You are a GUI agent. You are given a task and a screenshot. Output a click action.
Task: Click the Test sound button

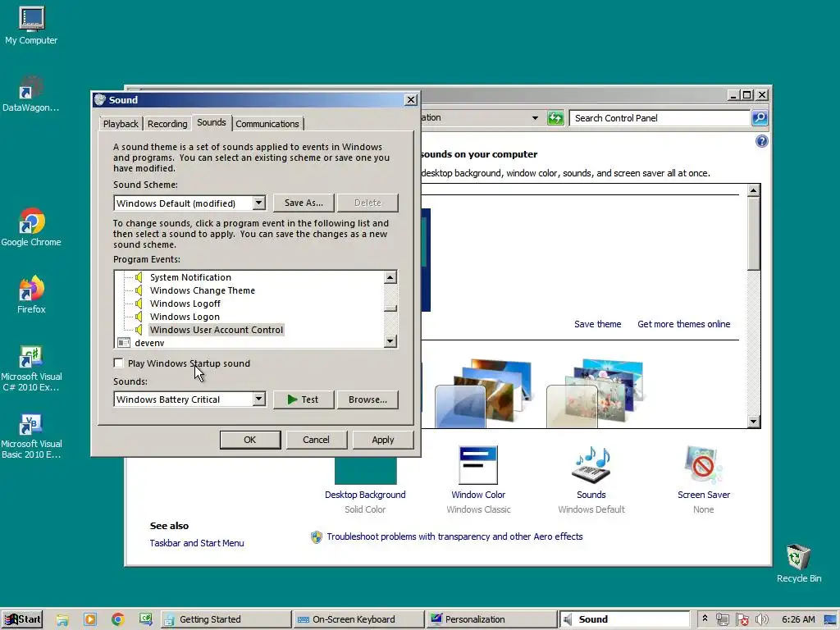[304, 399]
